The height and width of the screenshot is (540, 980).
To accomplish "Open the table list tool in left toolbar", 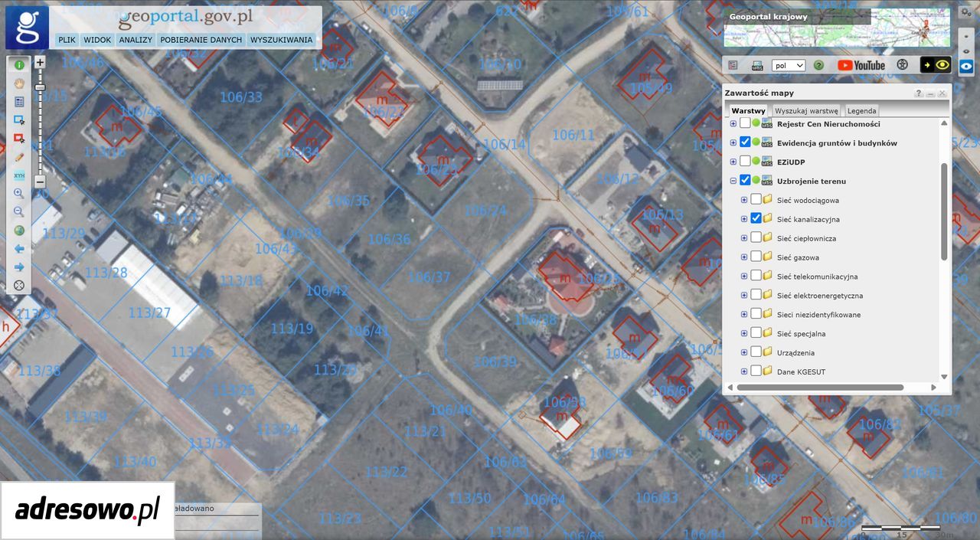I will pyautogui.click(x=19, y=101).
